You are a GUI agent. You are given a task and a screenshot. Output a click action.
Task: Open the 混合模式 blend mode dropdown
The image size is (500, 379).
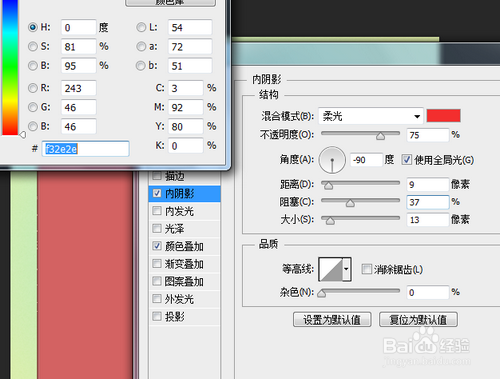tap(371, 116)
